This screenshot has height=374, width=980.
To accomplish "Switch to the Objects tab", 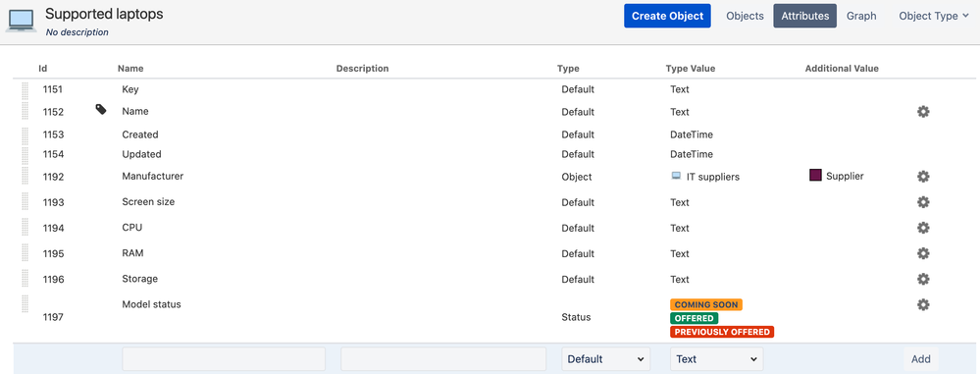I will pyautogui.click(x=745, y=17).
